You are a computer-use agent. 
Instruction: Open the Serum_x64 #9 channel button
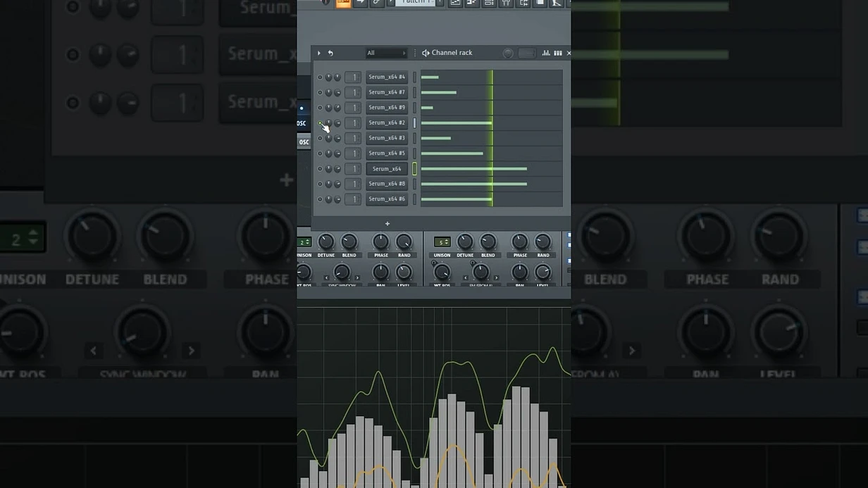point(387,108)
